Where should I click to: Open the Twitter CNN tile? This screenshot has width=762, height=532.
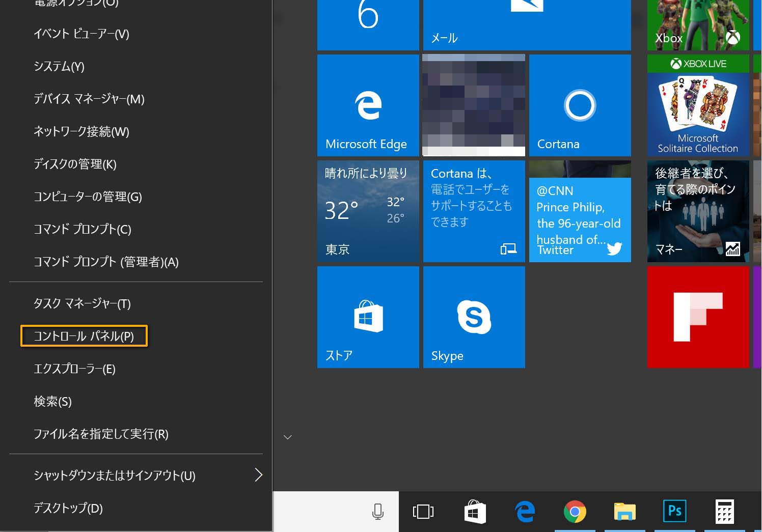point(580,211)
